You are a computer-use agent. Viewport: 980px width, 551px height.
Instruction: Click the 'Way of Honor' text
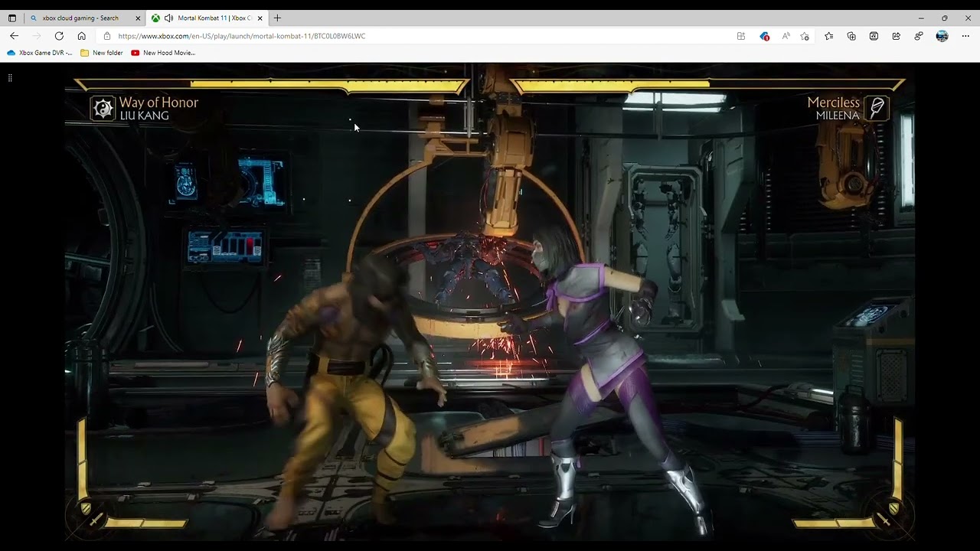(x=158, y=103)
